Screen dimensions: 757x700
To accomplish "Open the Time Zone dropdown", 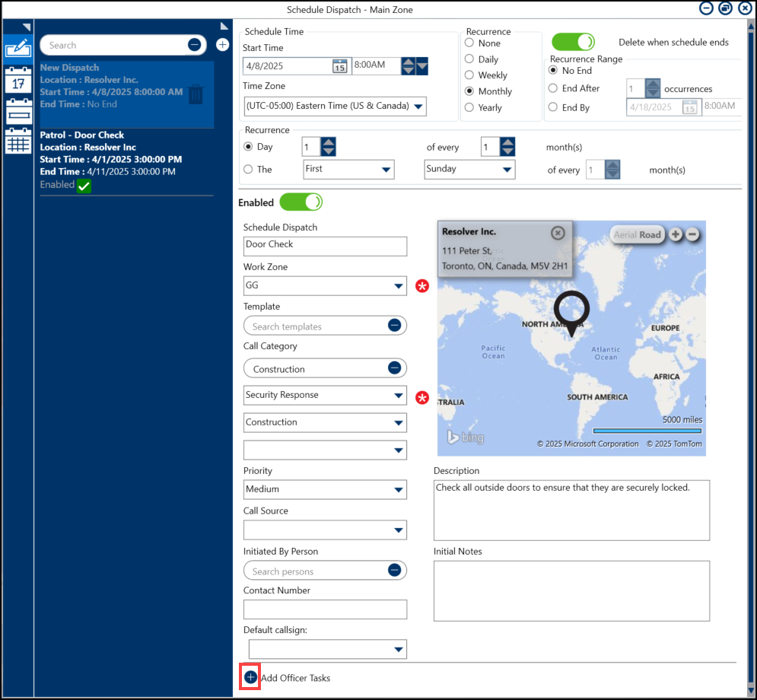I will point(418,107).
